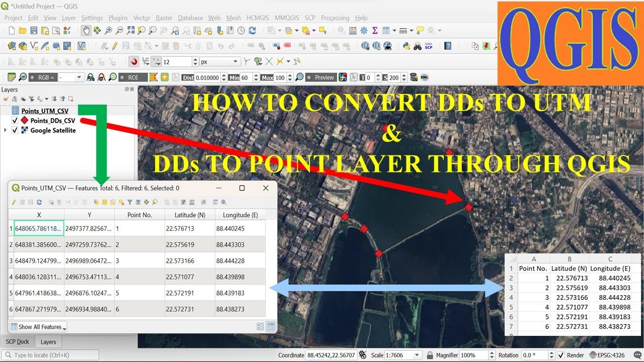Select the Zoom In magnifier tool
Image resolution: width=644 pixels, height=362 pixels.
click(x=108, y=31)
